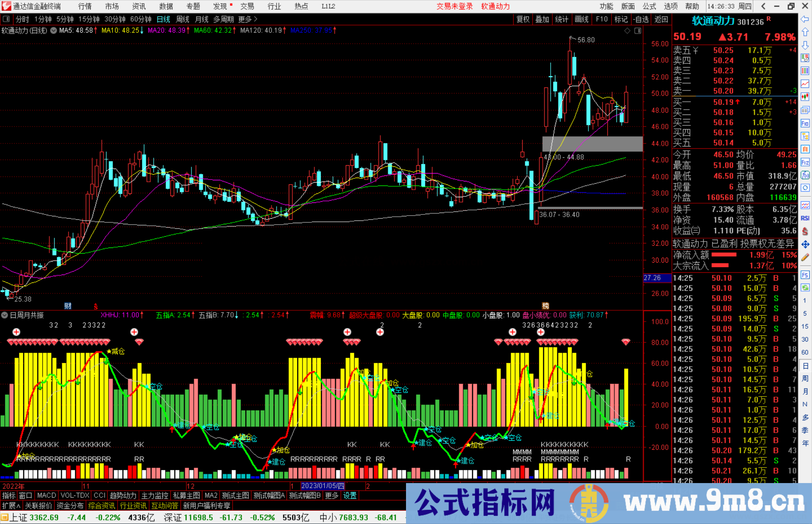Image resolution: width=812 pixels, height=524 pixels.
Task: Select the pencil drawing tool icon
Action: click(805, 257)
